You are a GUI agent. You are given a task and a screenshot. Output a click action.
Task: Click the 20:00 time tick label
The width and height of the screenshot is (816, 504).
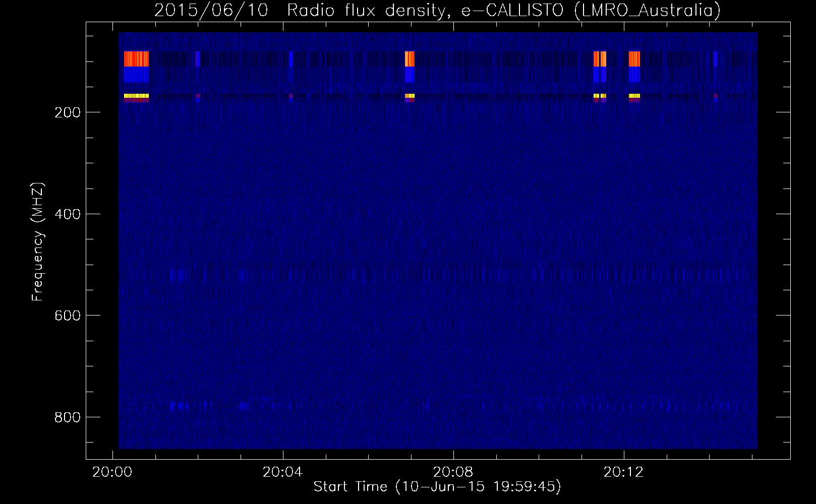(112, 472)
